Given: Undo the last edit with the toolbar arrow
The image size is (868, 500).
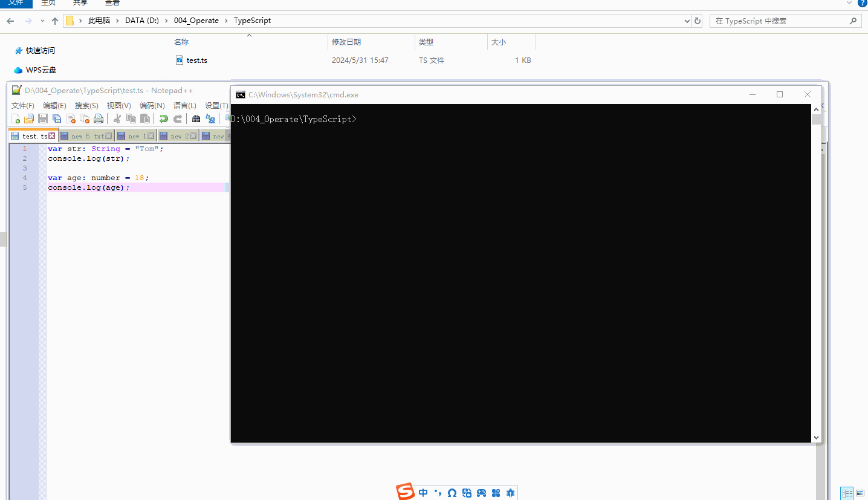Looking at the screenshot, I should pos(163,119).
